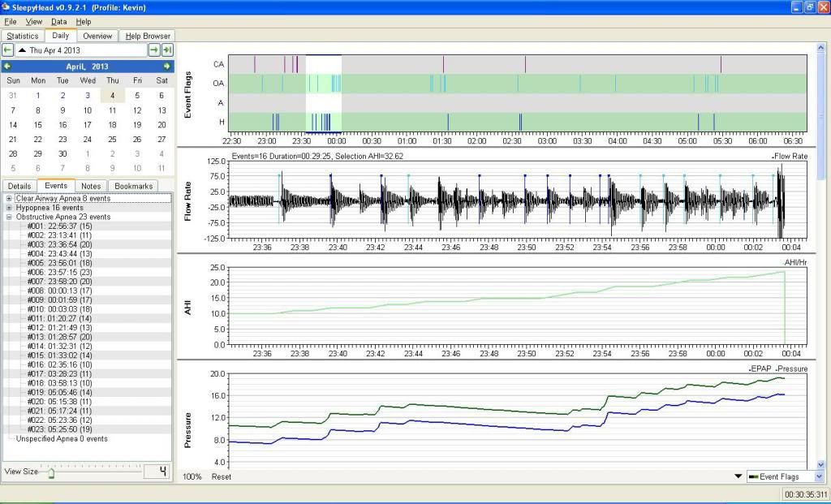Image resolution: width=831 pixels, height=504 pixels.
Task: Select event #023: 05:25:50 (19)
Action: 59,430
